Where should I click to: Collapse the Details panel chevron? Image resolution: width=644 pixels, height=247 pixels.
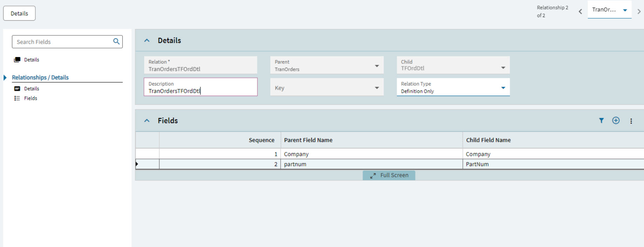[147, 40]
